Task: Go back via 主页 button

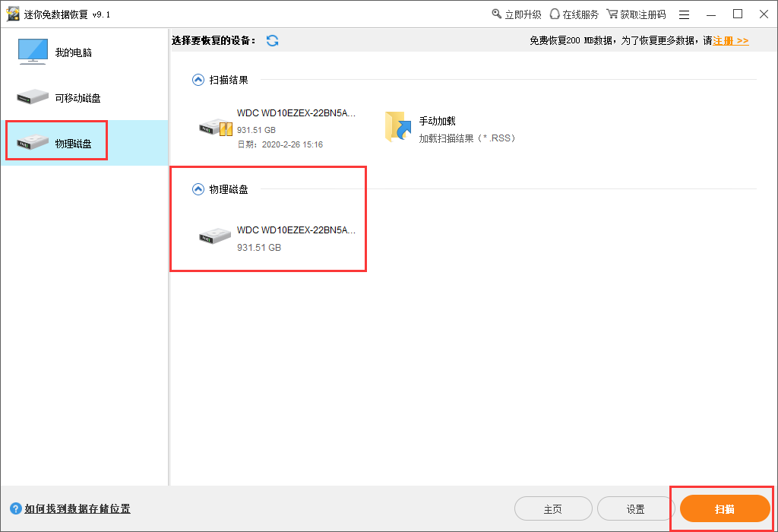Action: [x=553, y=508]
